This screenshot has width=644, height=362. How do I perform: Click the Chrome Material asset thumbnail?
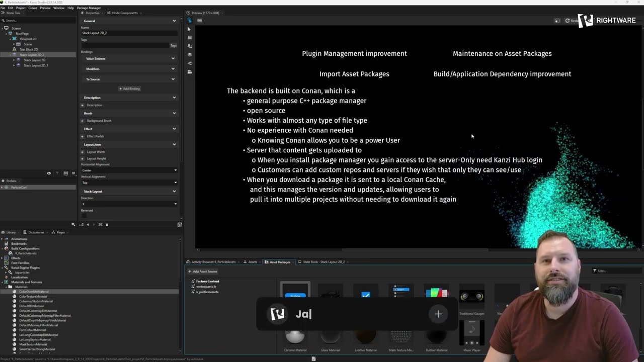pos(295,338)
